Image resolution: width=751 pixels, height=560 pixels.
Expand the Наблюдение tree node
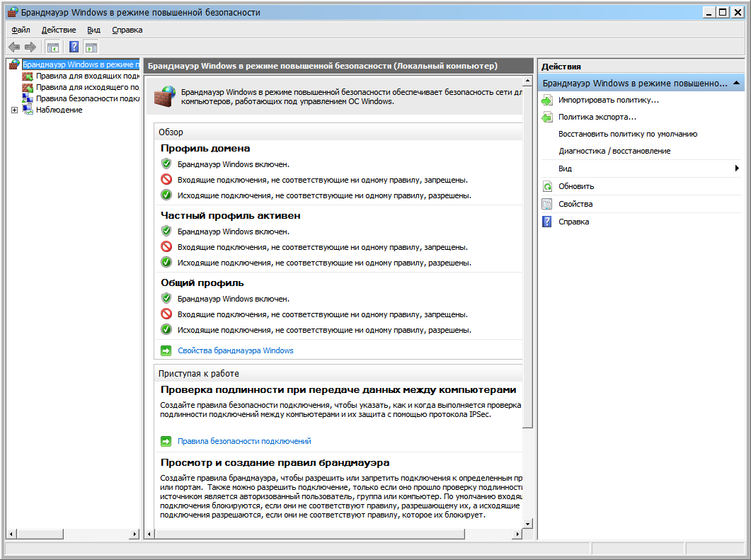click(x=14, y=110)
